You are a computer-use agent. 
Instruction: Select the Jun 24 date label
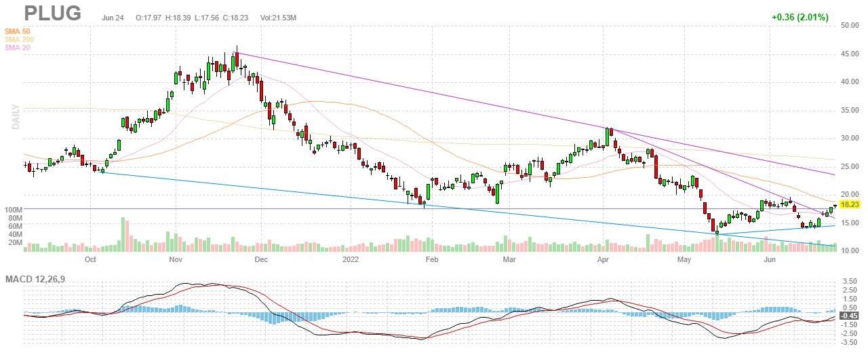point(113,18)
